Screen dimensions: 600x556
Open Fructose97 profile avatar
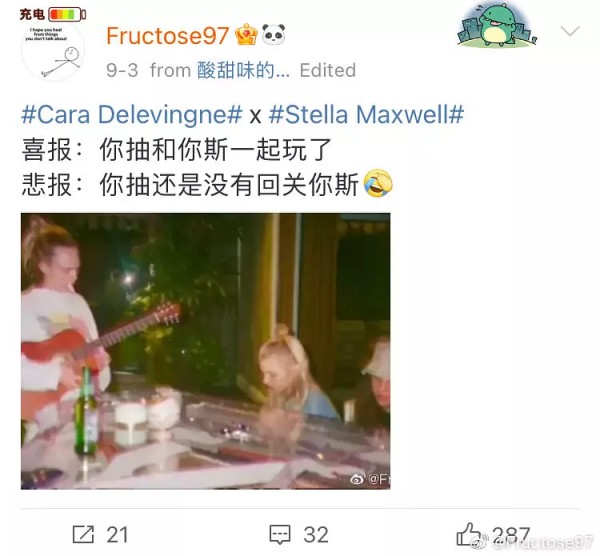click(53, 50)
